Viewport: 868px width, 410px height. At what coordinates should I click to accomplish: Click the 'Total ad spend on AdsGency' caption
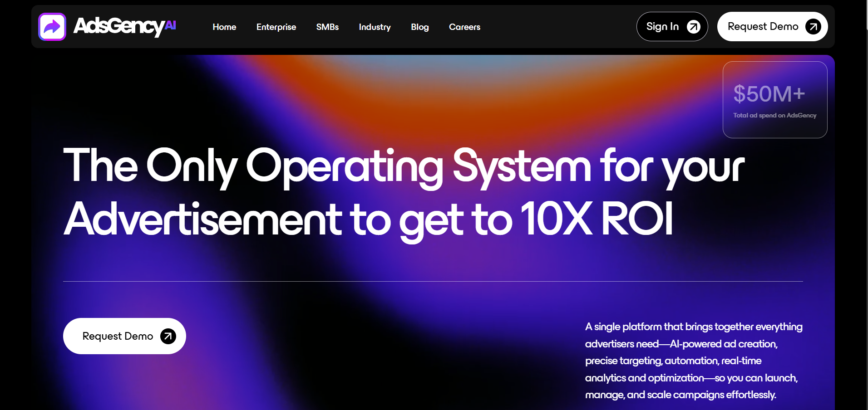tap(774, 116)
